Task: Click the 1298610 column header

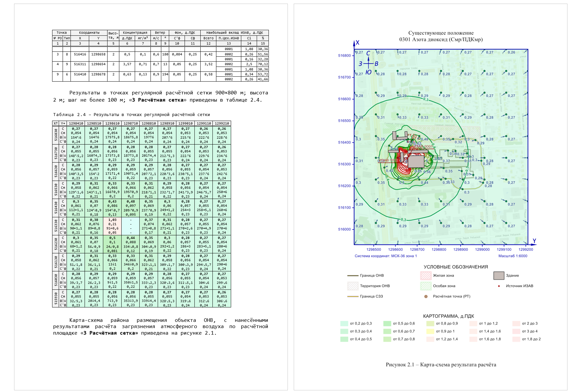Action: tap(112, 124)
